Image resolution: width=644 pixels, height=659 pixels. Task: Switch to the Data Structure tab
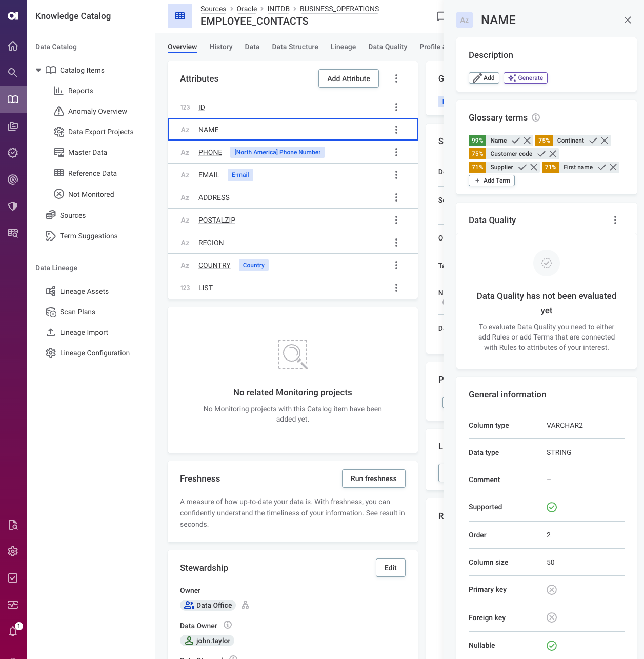pos(295,47)
